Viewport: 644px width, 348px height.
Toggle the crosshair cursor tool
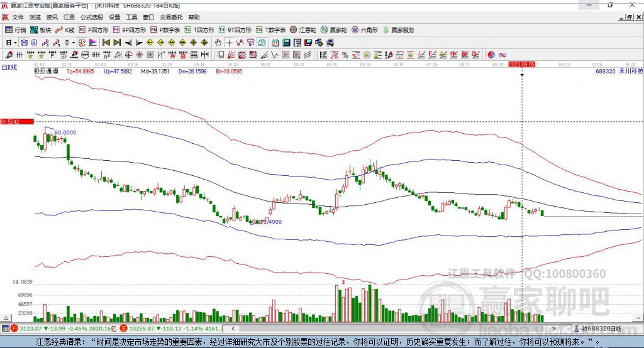click(x=229, y=43)
